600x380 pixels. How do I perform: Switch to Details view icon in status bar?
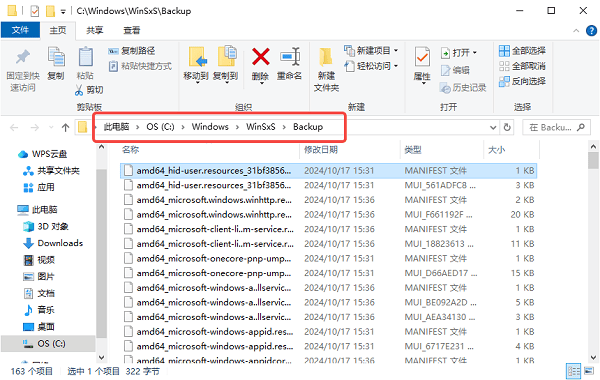click(573, 371)
